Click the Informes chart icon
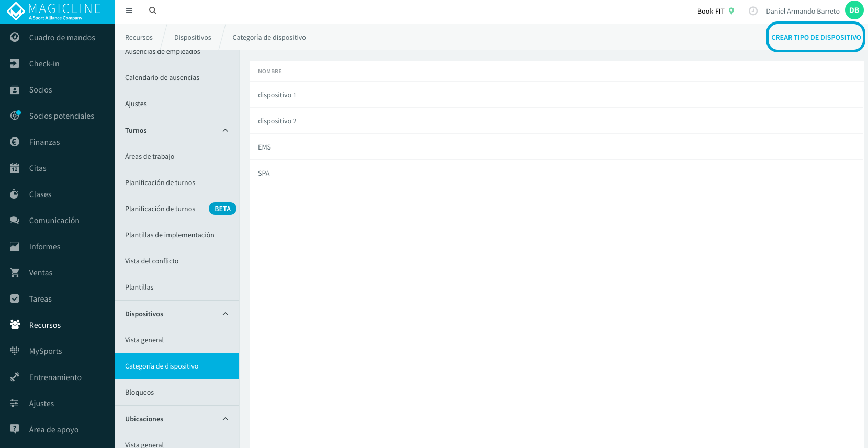The image size is (868, 448). 15,246
